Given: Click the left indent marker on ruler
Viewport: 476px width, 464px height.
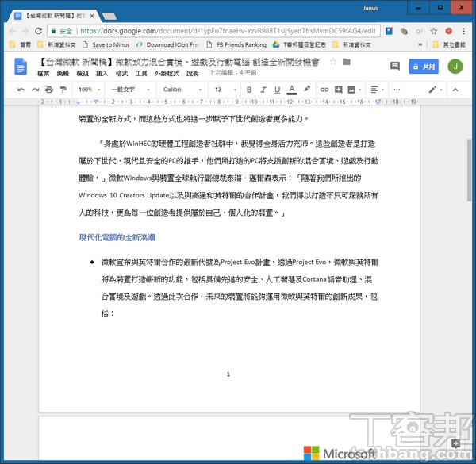Looking at the screenshot, I should point(78,102).
